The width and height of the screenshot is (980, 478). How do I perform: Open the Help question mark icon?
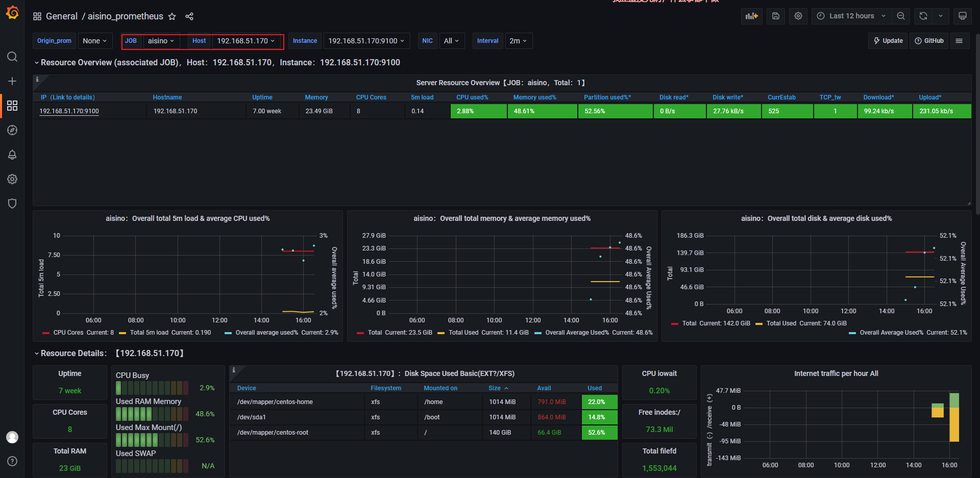coord(12,461)
